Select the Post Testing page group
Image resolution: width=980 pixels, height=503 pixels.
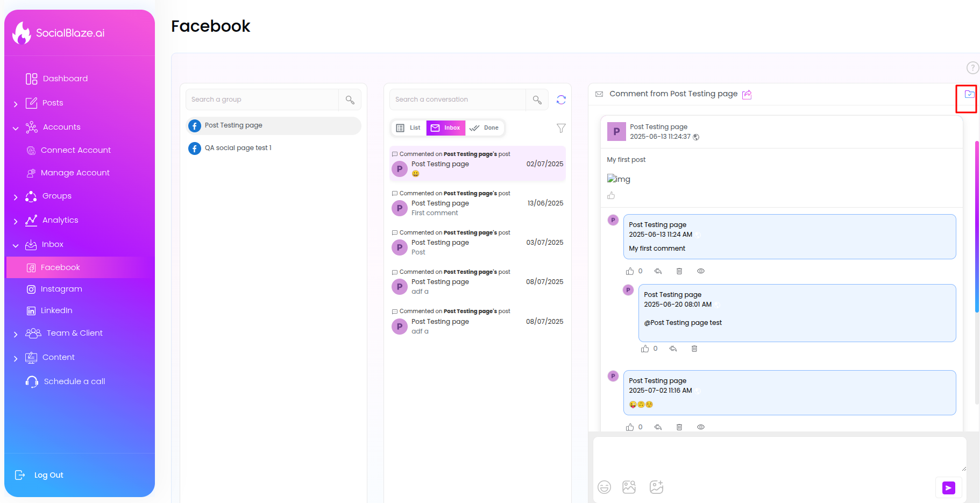click(273, 125)
